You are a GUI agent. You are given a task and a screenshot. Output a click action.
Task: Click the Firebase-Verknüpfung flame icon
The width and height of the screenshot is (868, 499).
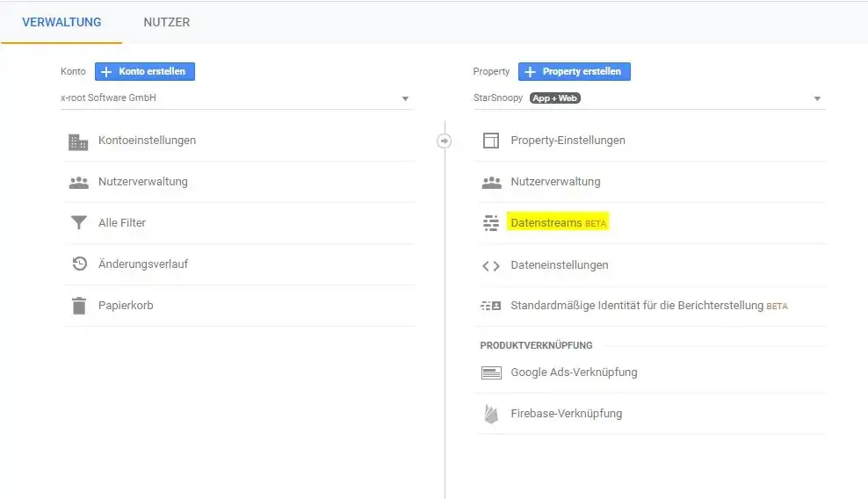tap(491, 414)
